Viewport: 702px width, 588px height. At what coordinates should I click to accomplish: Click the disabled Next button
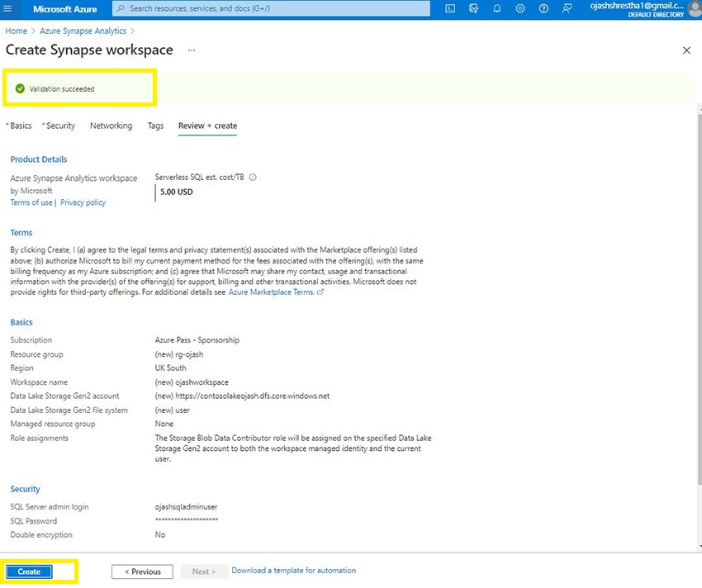204,571
